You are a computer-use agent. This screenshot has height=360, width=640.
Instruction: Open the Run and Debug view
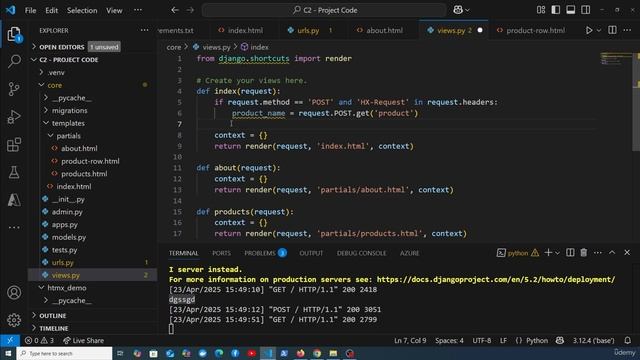tap(14, 117)
